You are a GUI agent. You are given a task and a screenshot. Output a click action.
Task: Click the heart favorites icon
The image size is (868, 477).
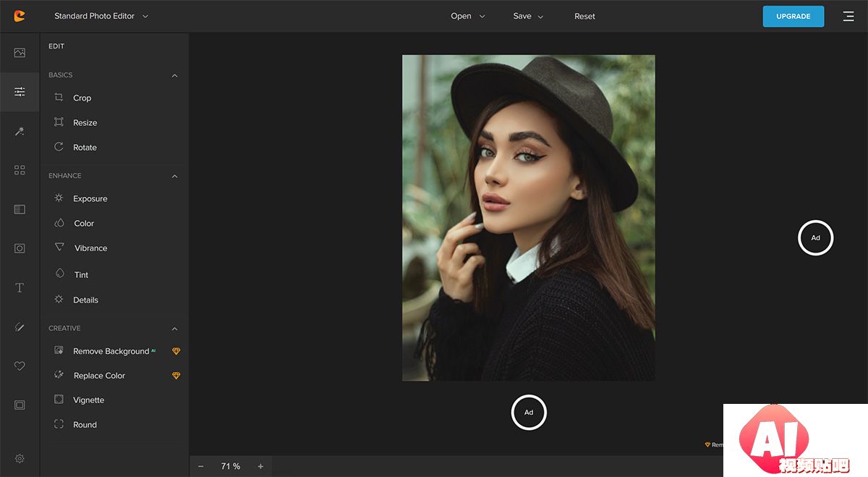coord(20,366)
